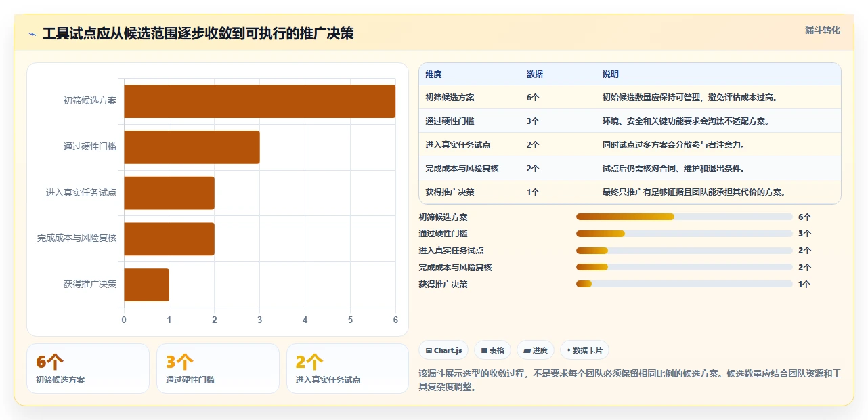Select the 进度 tag chip
Screen dimensions: 868x420
pos(536,350)
